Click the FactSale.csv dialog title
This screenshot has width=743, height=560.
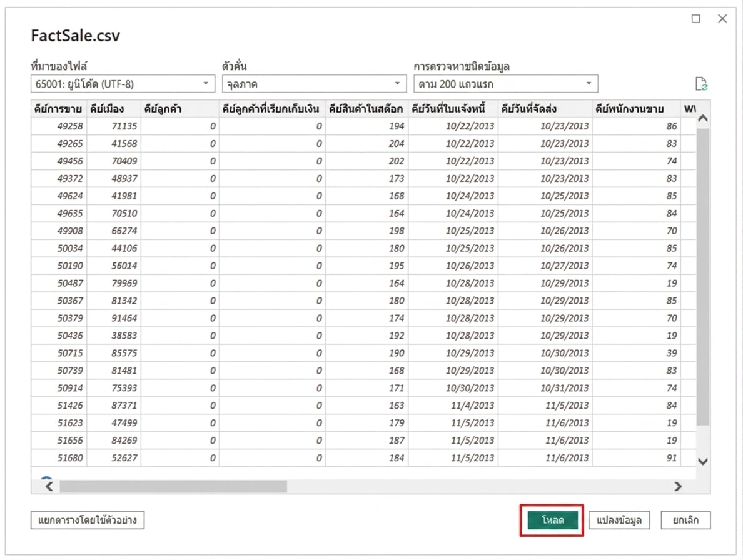(75, 36)
